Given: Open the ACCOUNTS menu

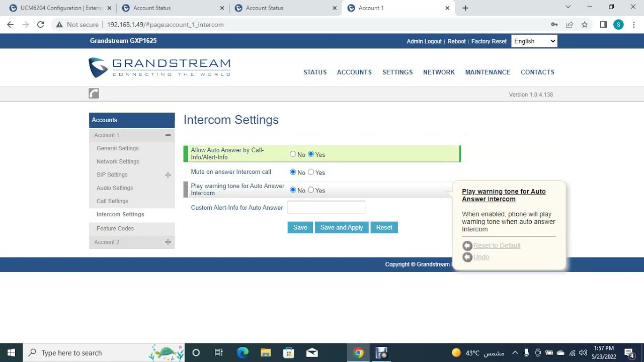Looking at the screenshot, I should click(354, 72).
